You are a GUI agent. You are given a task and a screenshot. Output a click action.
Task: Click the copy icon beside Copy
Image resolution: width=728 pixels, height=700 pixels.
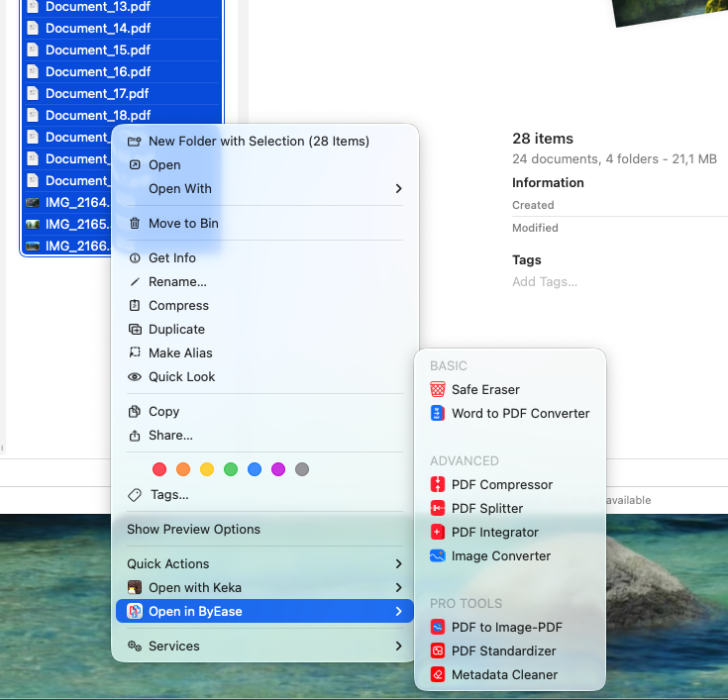[x=135, y=411]
